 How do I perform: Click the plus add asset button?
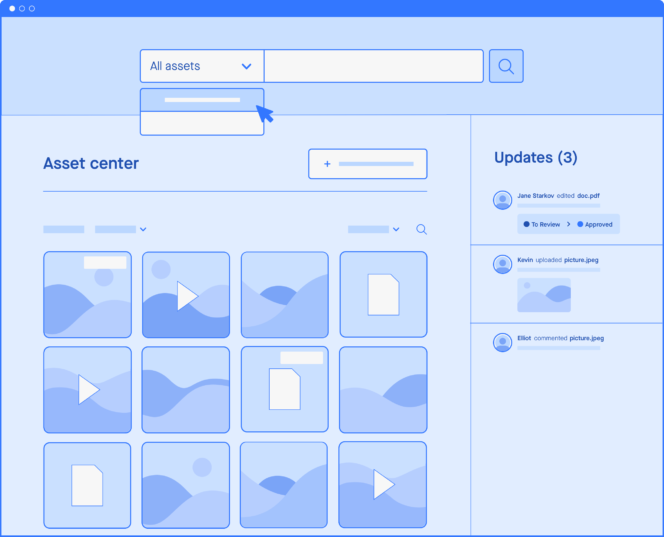[367, 164]
